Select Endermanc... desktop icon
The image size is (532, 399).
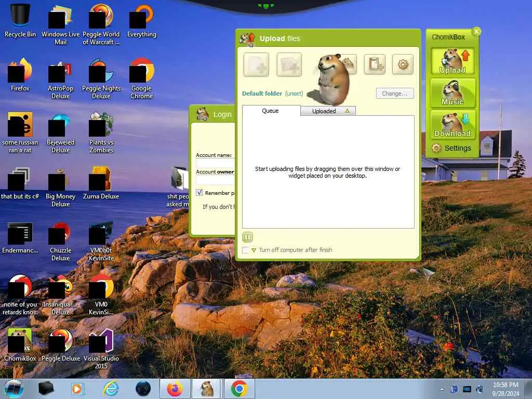[x=20, y=237]
